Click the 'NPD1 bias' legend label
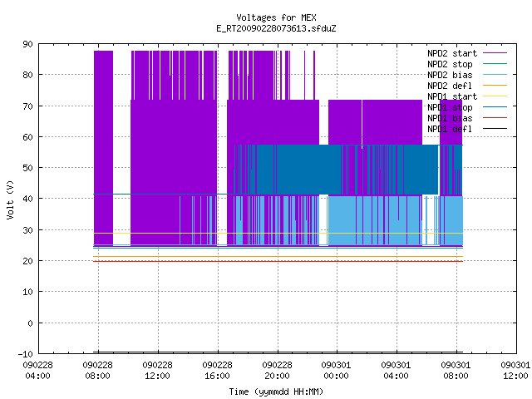The width and height of the screenshot is (532, 399). [x=450, y=118]
